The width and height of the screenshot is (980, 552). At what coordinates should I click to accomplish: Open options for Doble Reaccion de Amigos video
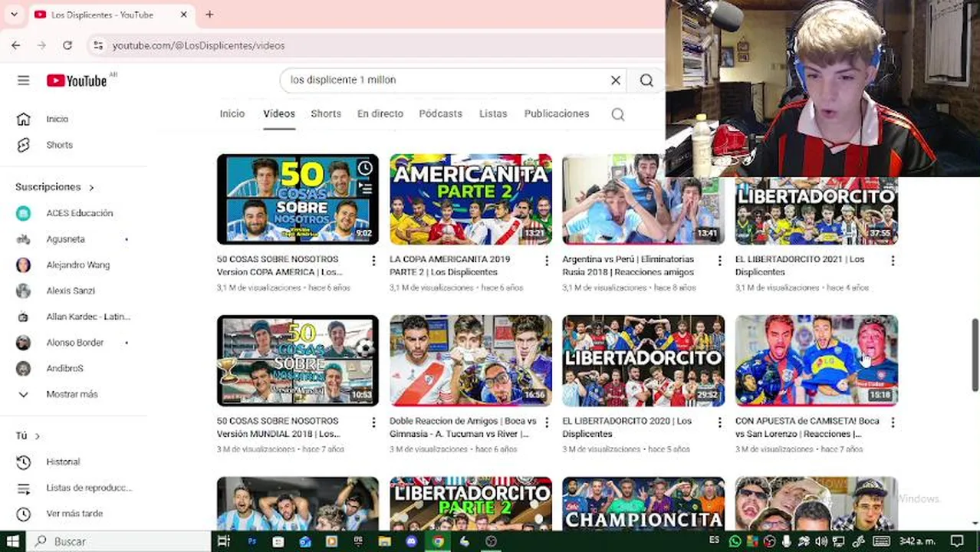tap(547, 422)
